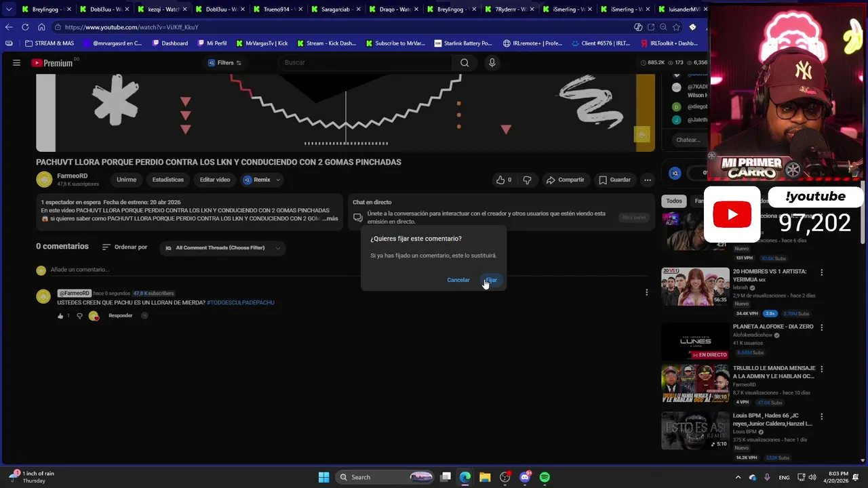Open the IRLToolkit Dashboard bookmark
Image resolution: width=868 pixels, height=488 pixels.
click(669, 43)
